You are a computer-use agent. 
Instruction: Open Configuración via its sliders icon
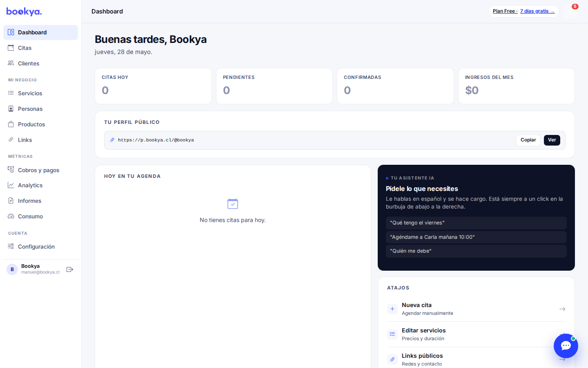[x=11, y=247]
